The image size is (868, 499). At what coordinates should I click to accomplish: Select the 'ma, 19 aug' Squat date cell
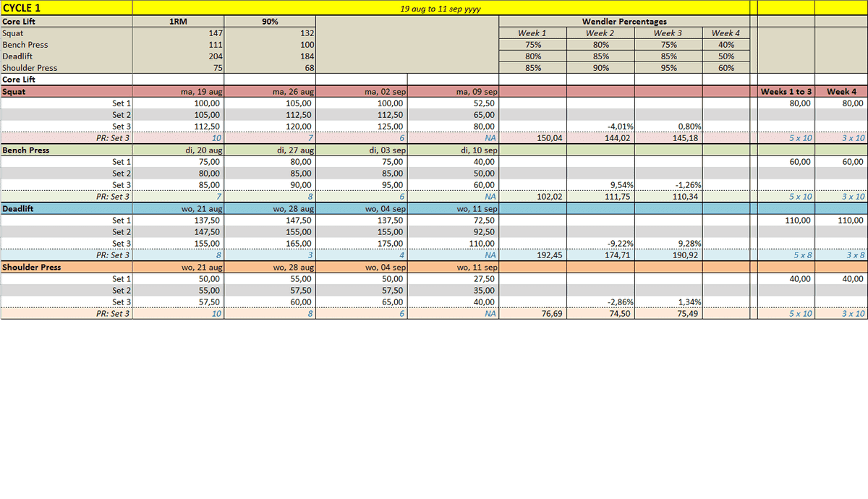[178, 92]
